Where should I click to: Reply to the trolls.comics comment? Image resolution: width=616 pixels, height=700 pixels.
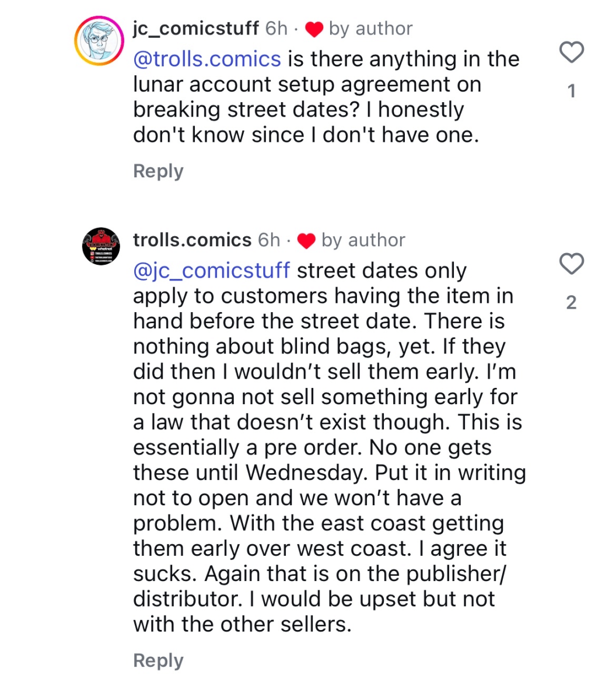(x=158, y=660)
